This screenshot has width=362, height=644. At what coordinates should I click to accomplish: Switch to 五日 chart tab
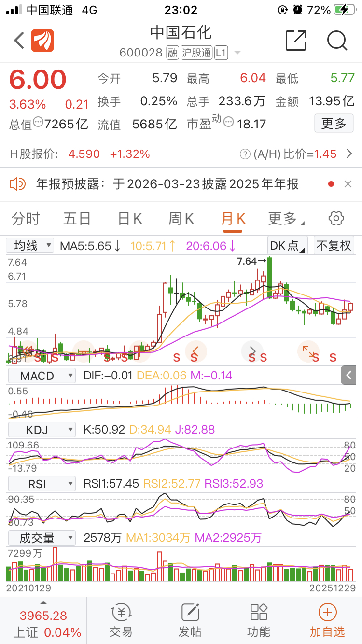(77, 219)
